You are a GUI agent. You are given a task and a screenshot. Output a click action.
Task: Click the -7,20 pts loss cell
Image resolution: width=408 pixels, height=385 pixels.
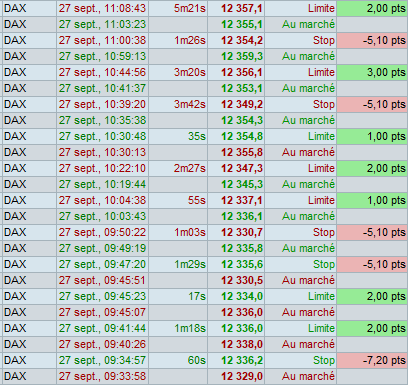point(372,360)
